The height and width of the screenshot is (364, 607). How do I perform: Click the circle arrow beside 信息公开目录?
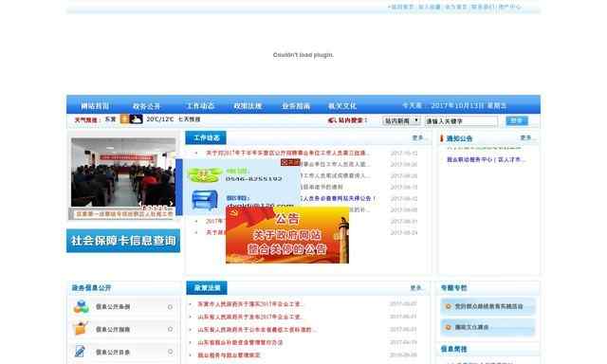170,352
